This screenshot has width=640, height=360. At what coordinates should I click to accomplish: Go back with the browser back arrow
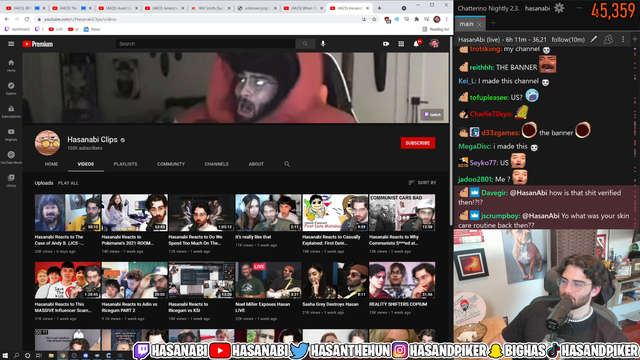tap(7, 19)
